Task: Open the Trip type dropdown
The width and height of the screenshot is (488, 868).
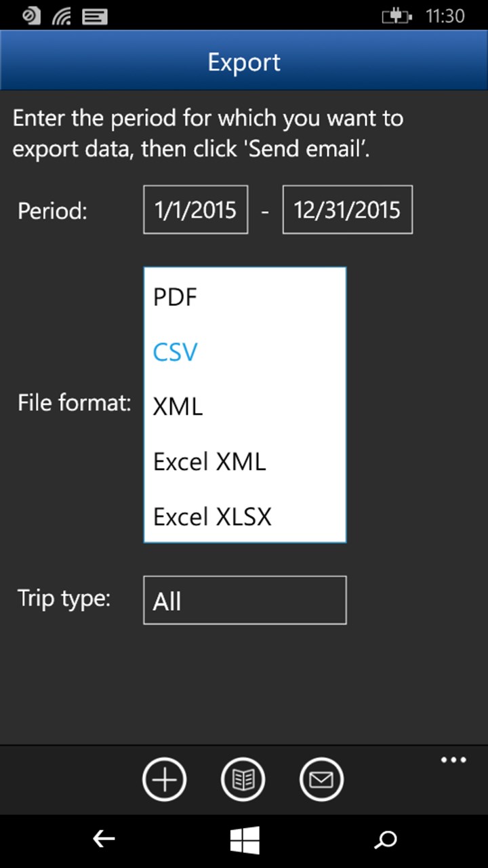Action: (x=244, y=599)
